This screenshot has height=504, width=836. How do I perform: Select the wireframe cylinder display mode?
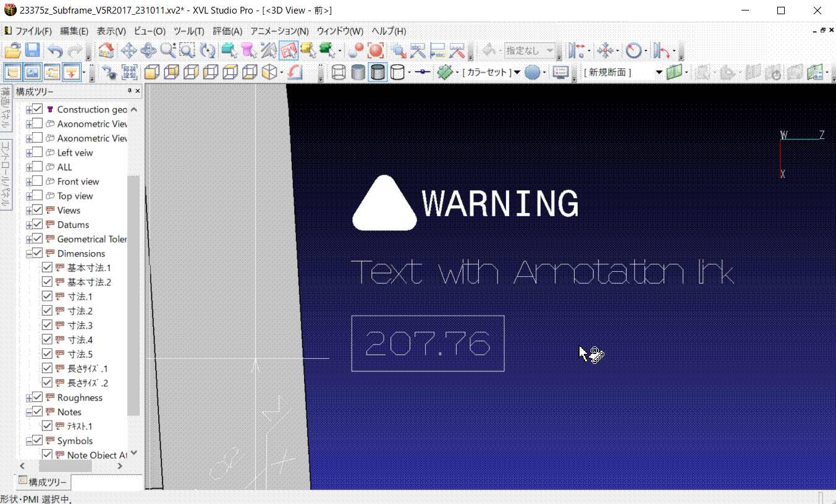(339, 72)
